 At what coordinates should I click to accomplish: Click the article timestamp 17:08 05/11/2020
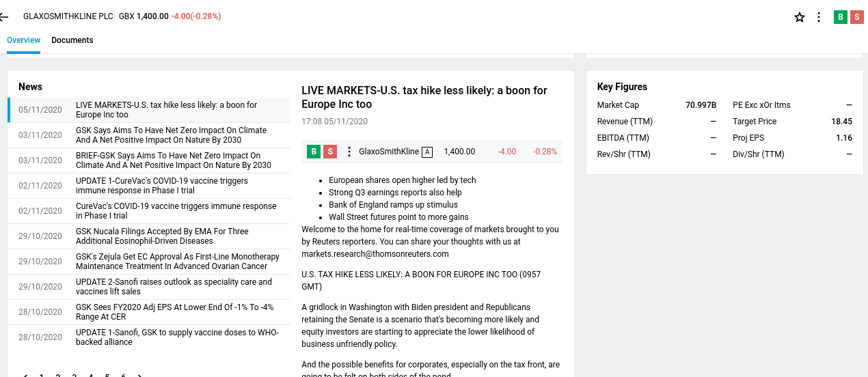pos(335,122)
